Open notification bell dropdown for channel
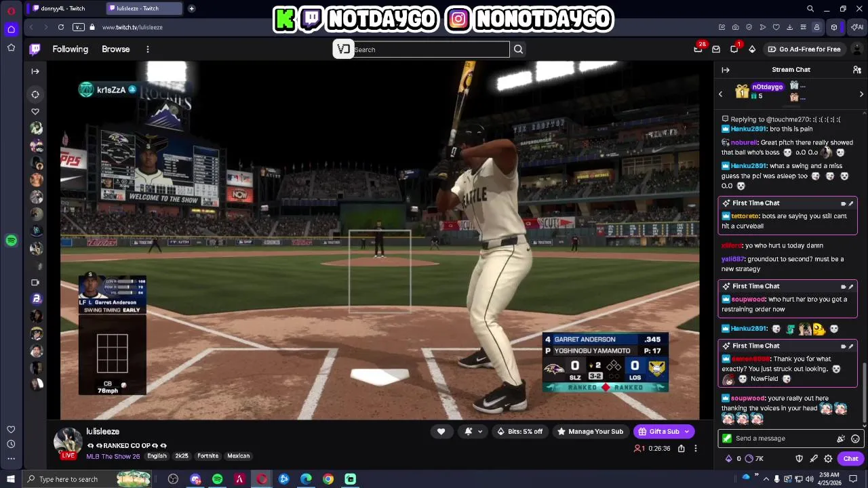 473,431
